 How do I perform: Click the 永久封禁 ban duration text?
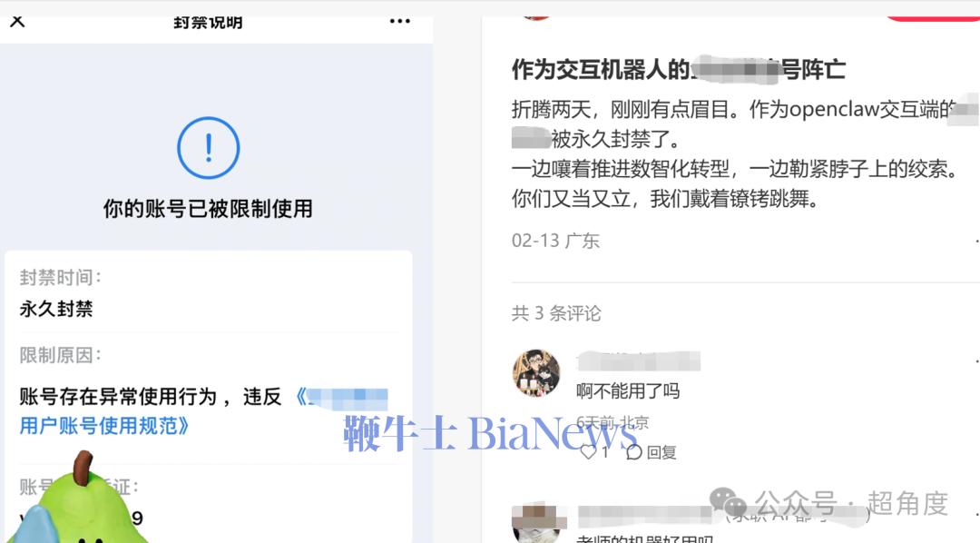click(56, 309)
